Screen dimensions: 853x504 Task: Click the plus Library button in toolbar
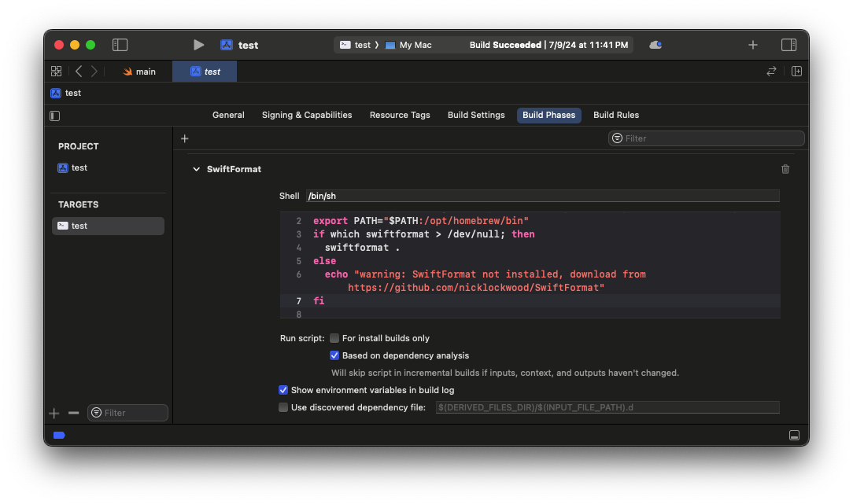coord(753,45)
